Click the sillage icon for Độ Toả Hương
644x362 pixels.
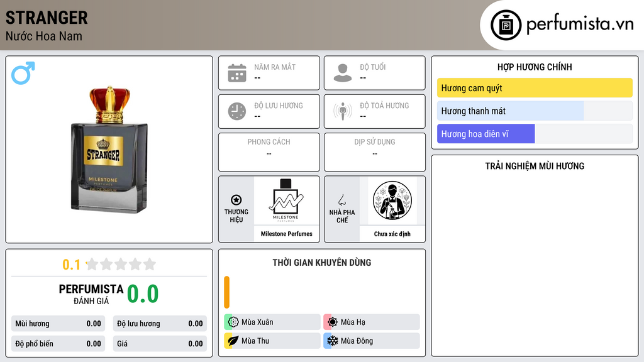click(x=343, y=111)
